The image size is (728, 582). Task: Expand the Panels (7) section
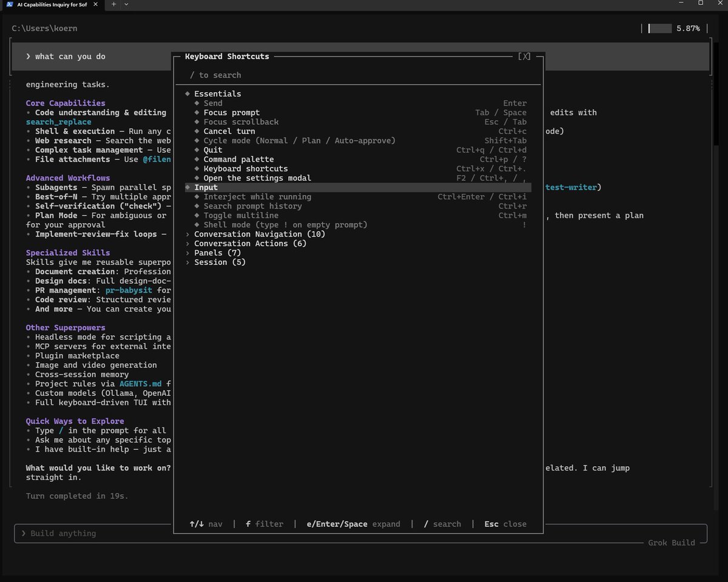(358, 253)
